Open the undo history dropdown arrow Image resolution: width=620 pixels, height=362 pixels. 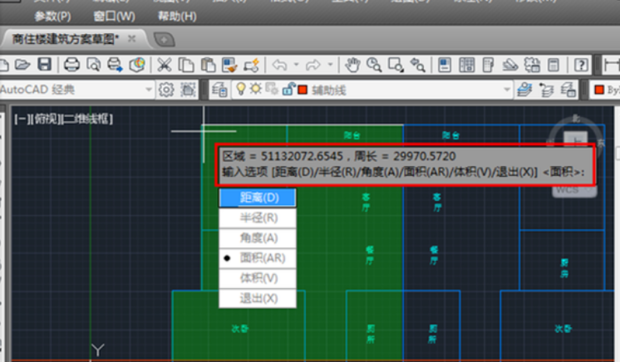pos(296,64)
